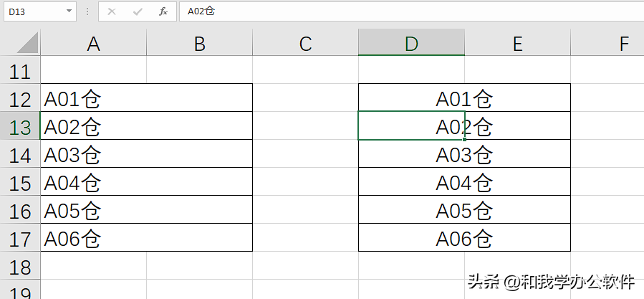
Task: Click the formula bar text A02仓
Action: 201,11
